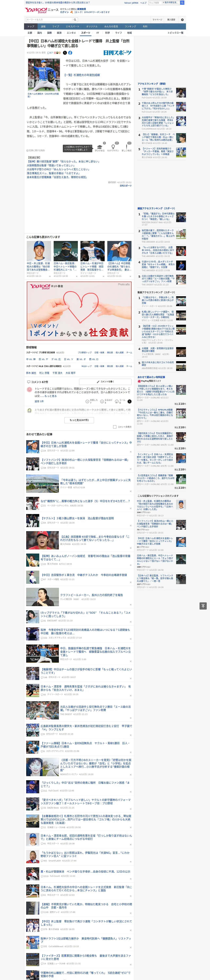Image resolution: width=210 pixels, height=980 pixels.
Task: Open 【一覧】杉浦稔大の年度別成績 link
Action: [82, 75]
